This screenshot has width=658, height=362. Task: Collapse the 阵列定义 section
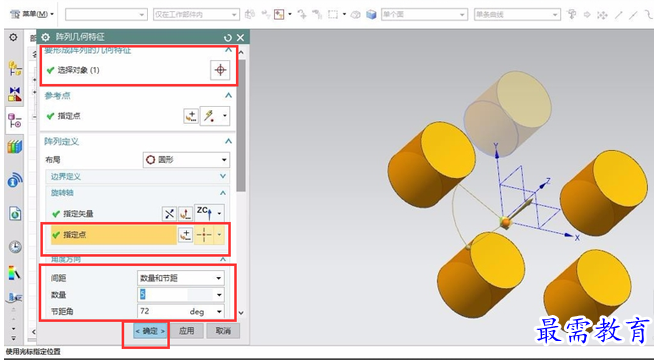click(228, 141)
